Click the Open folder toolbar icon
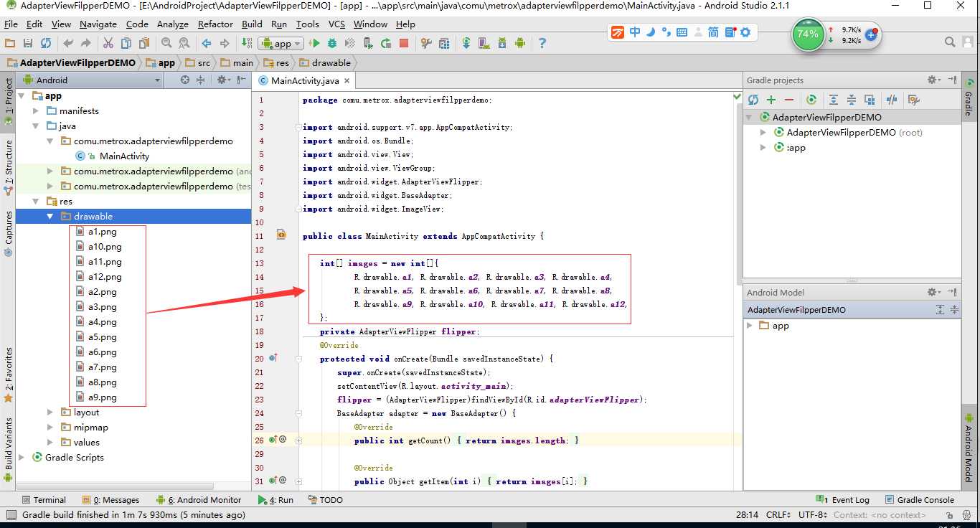This screenshot has width=980, height=528. [11, 43]
